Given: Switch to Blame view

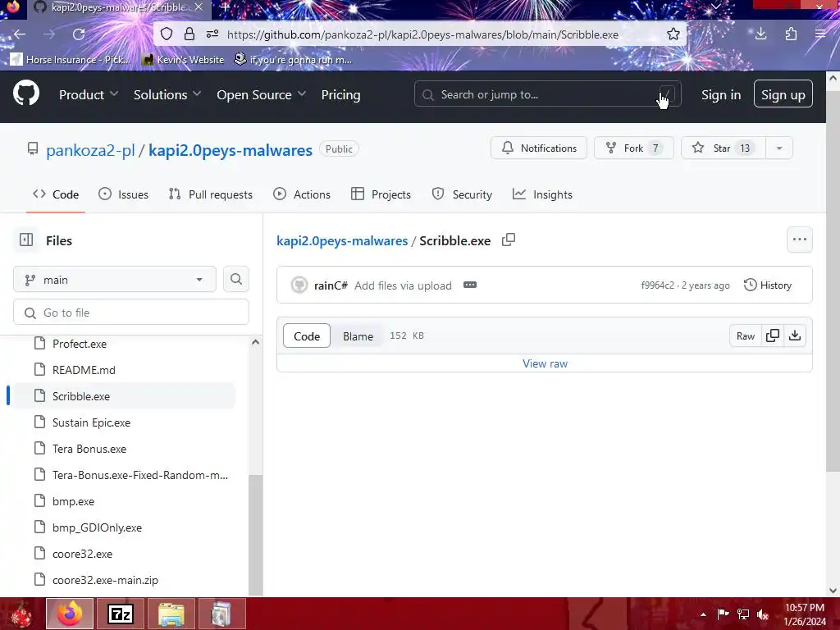Looking at the screenshot, I should pyautogui.click(x=358, y=336).
